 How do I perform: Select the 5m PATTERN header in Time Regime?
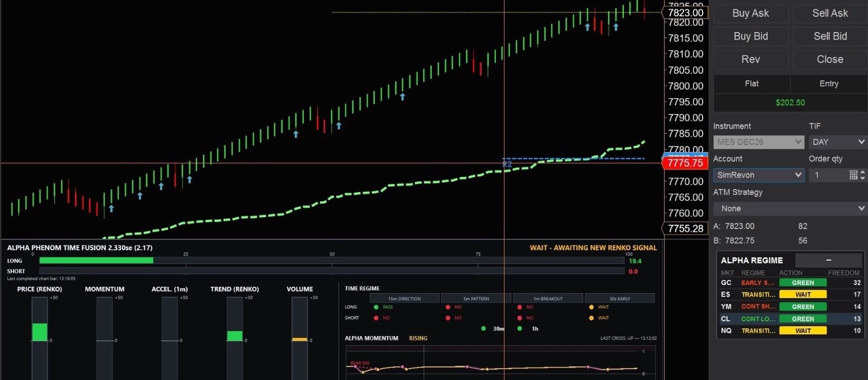(x=476, y=299)
